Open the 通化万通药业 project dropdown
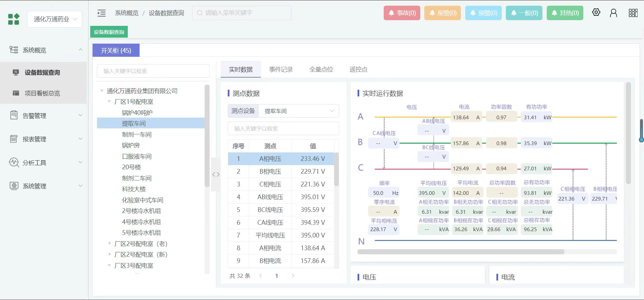 (55, 19)
